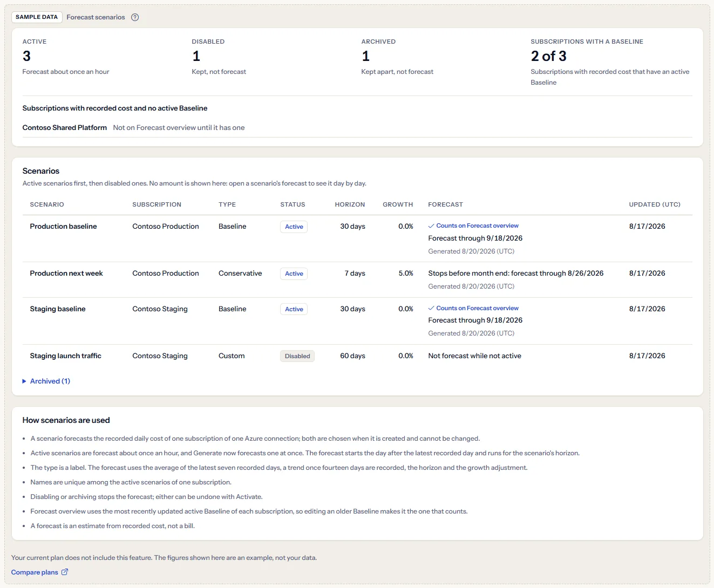
Task: Click the 60 days horizon value
Action: (352, 356)
